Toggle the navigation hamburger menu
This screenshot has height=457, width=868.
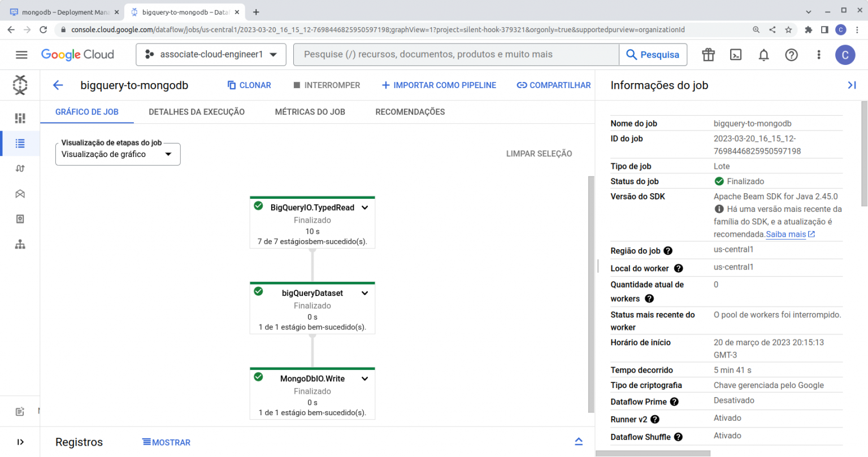[x=21, y=54]
